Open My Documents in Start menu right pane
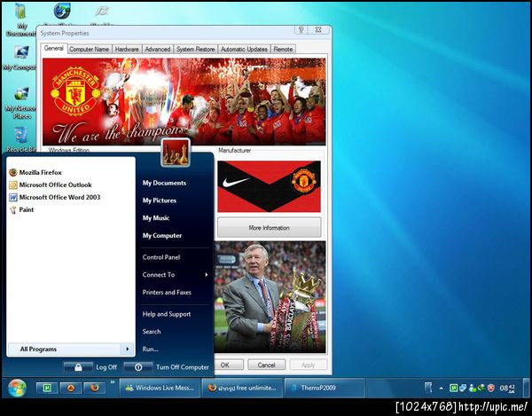The width and height of the screenshot is (532, 416). (164, 183)
